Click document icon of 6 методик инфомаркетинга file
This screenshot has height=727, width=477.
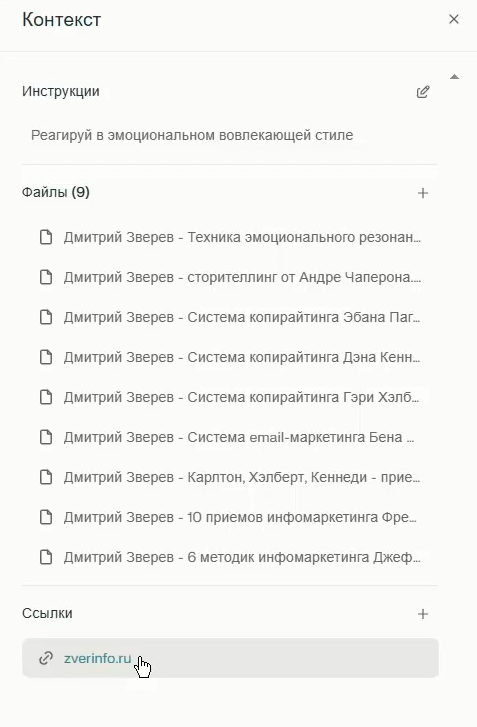(x=46, y=557)
